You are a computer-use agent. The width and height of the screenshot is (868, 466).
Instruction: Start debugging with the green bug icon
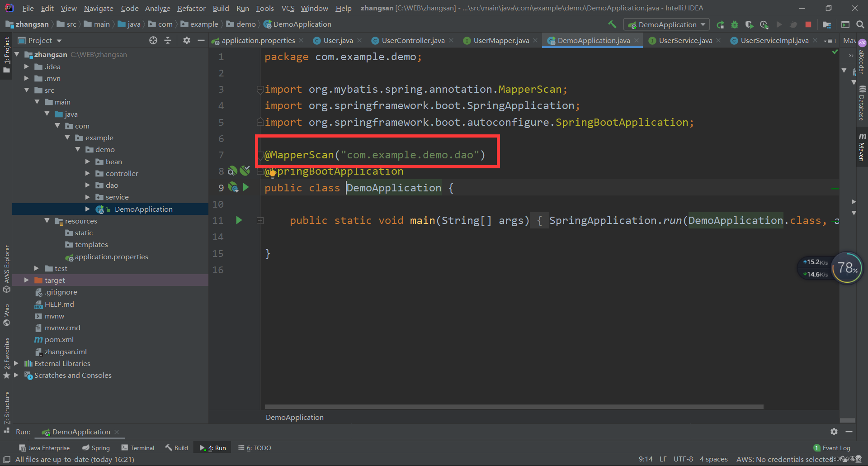coord(735,24)
